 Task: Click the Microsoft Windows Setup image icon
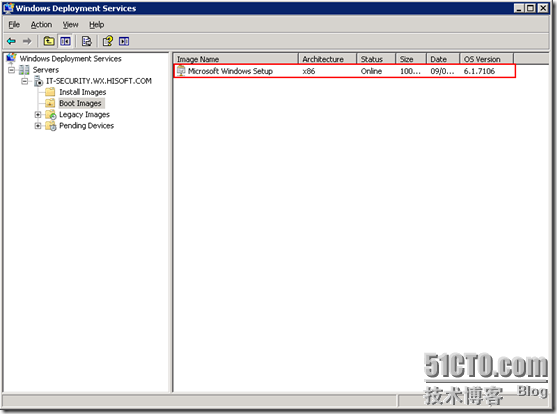pyautogui.click(x=181, y=71)
